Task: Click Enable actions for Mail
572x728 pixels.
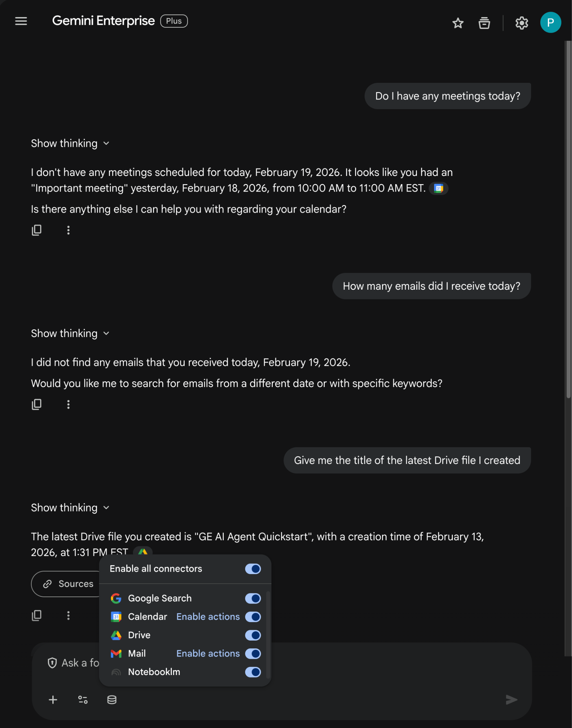Action: click(208, 653)
